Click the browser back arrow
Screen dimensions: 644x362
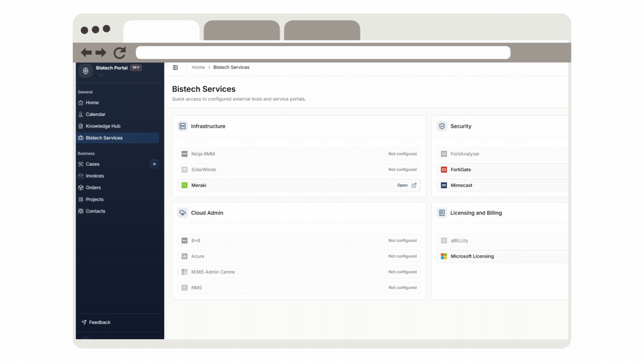86,52
